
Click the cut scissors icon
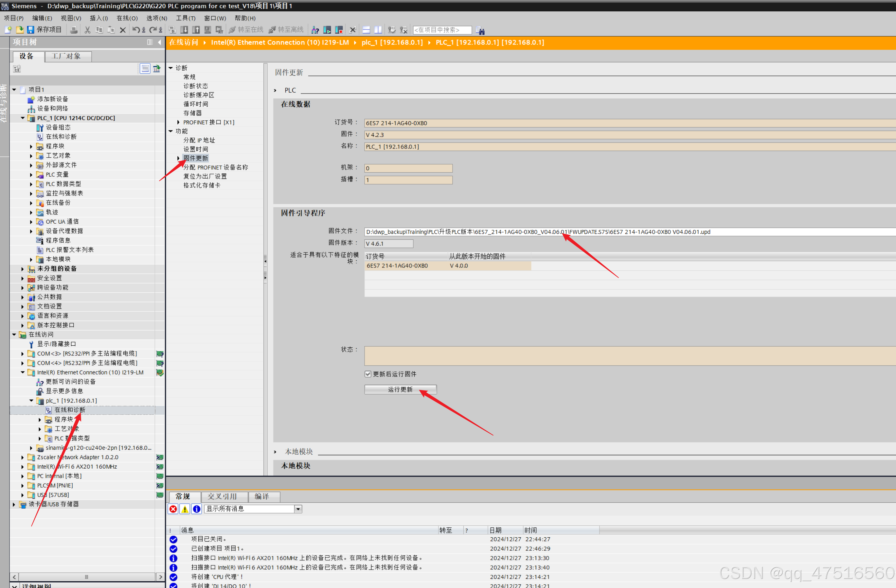click(x=87, y=30)
